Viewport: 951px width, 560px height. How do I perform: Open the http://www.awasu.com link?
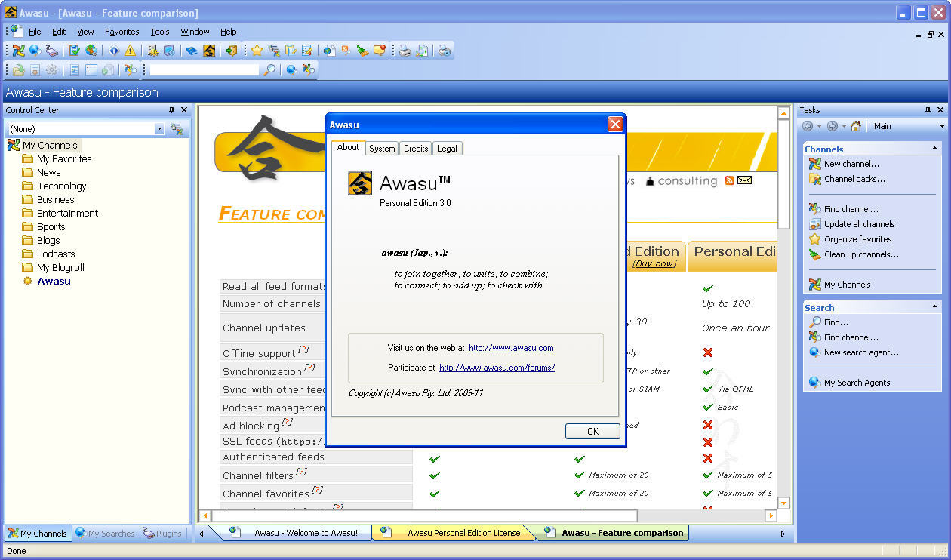511,348
